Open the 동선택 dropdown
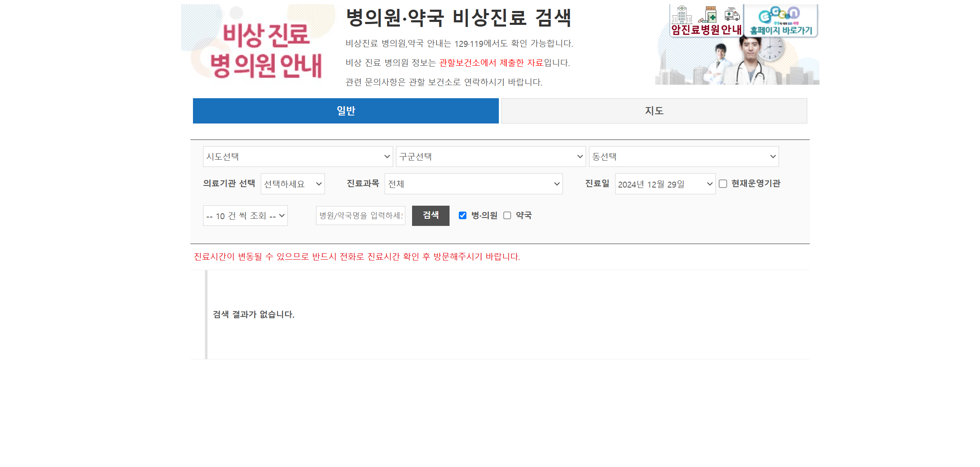The image size is (980, 467). pyautogui.click(x=683, y=156)
